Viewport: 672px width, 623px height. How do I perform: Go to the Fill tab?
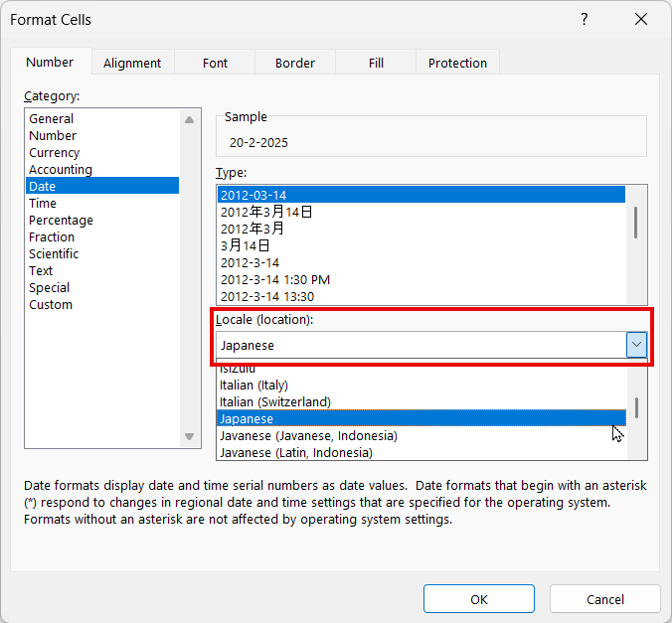tap(376, 63)
